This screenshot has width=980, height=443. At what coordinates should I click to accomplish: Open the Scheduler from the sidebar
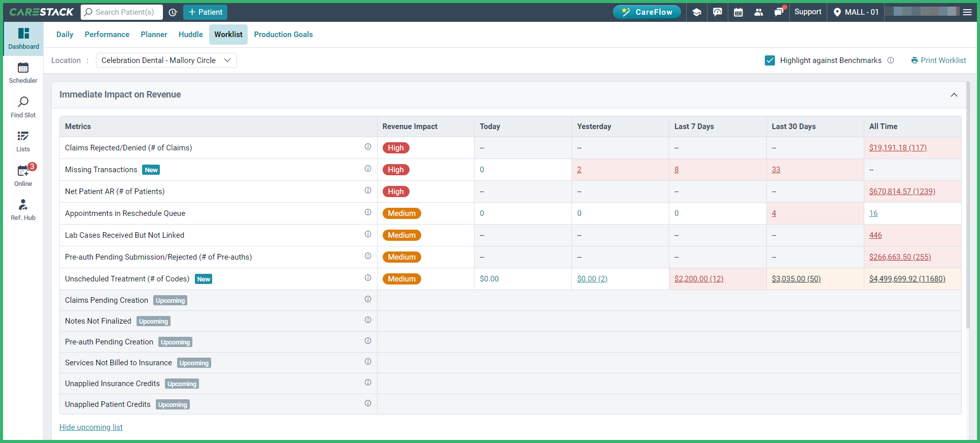click(x=23, y=73)
